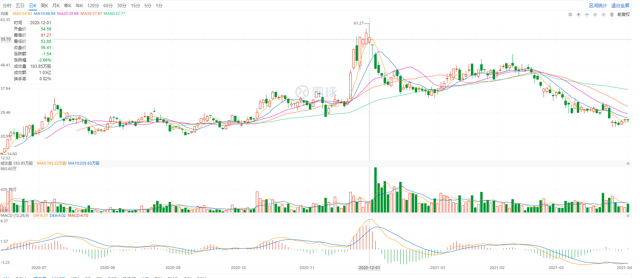Click the undo/reset chart view icon

pyautogui.click(x=570, y=15)
